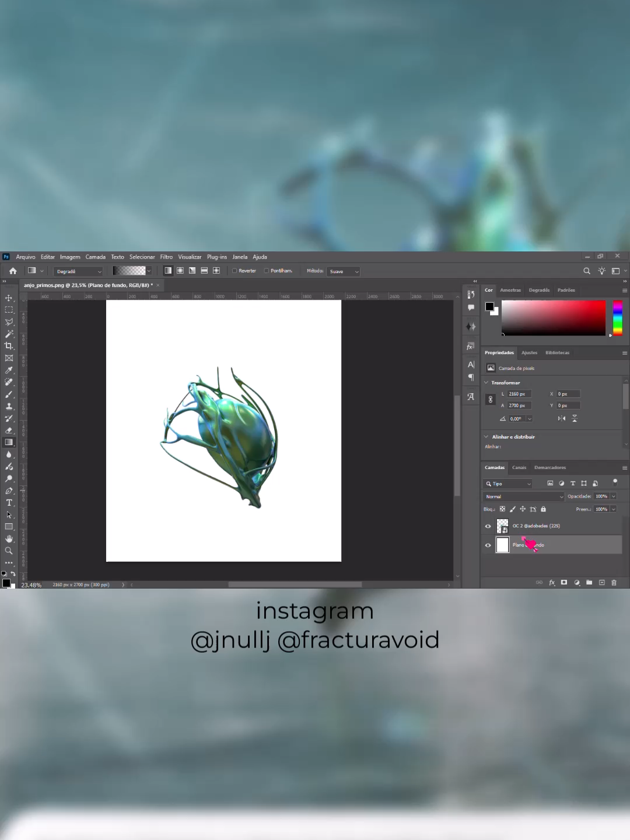Click the Home icon in options bar
Viewport: 630px width, 840px height.
pos(13,271)
